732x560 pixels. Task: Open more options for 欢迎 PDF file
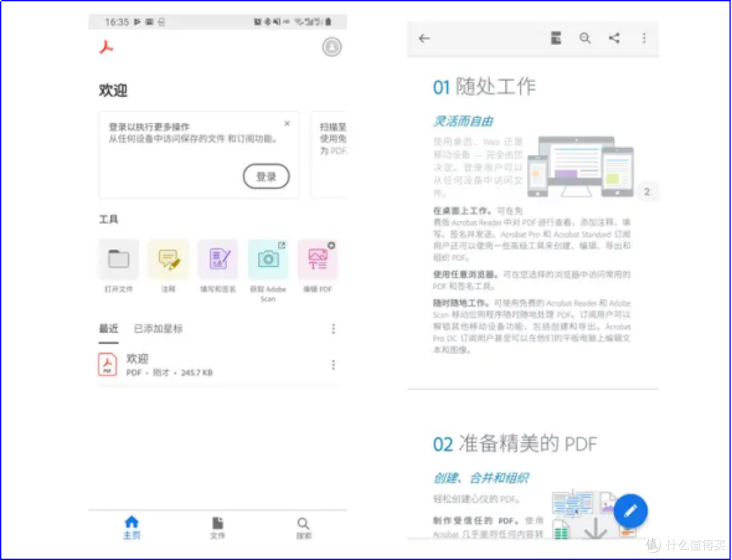(x=333, y=365)
